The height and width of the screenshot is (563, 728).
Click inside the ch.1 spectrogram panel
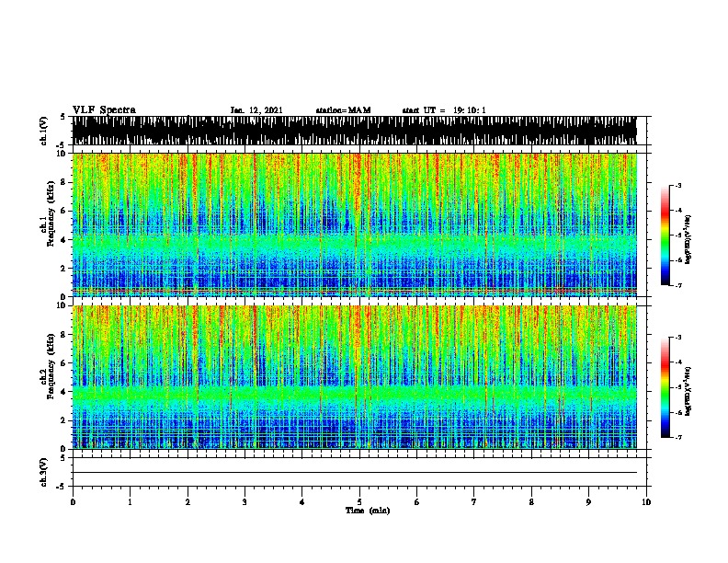coord(354,224)
